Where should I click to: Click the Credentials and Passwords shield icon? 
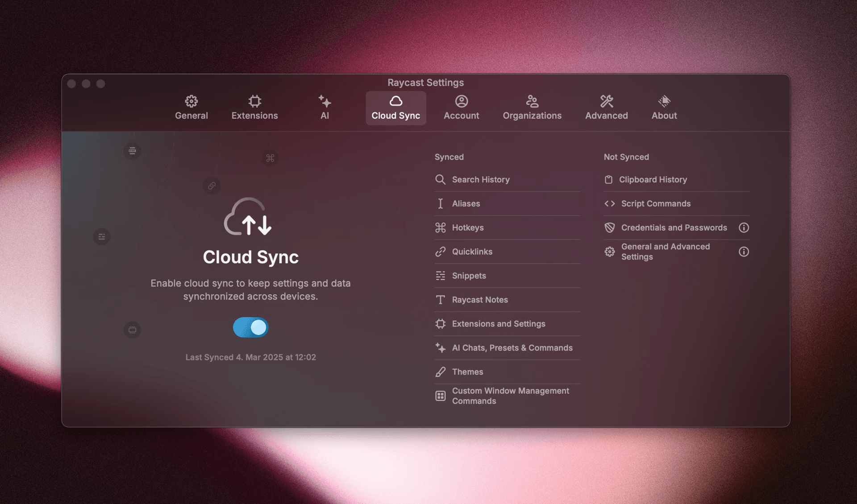(609, 227)
